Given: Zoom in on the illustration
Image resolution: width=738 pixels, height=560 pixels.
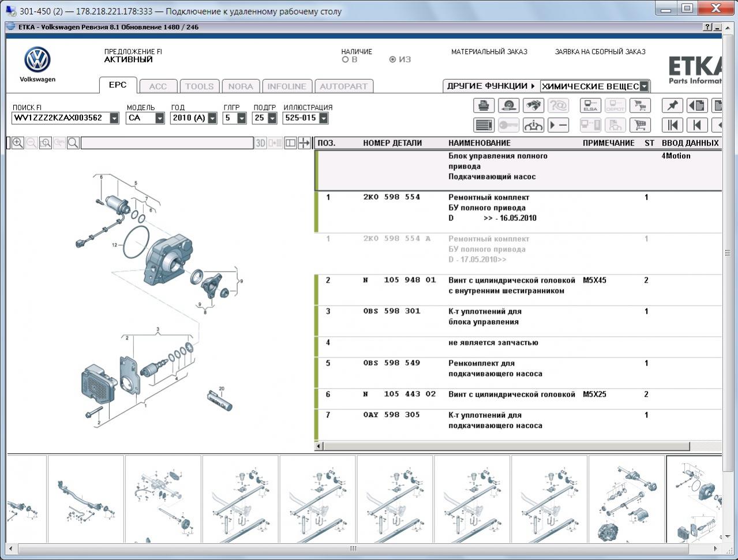Looking at the screenshot, I should tap(18, 143).
